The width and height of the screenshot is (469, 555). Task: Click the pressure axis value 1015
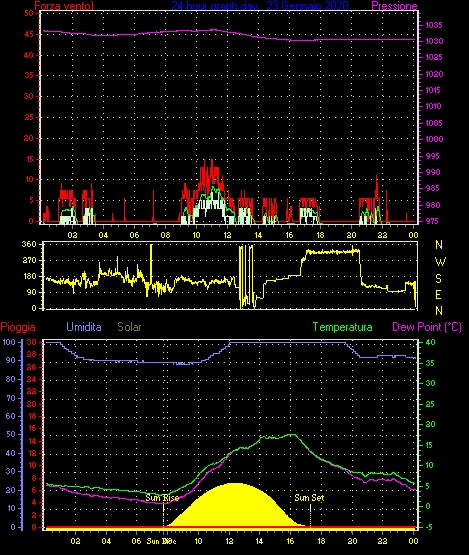pos(433,90)
